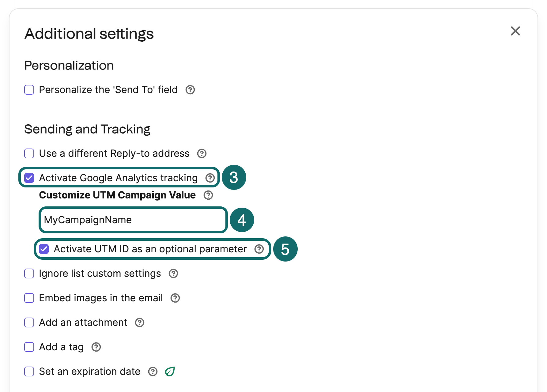Click help icon next to Reply-to address option
The width and height of the screenshot is (547, 392).
click(202, 153)
